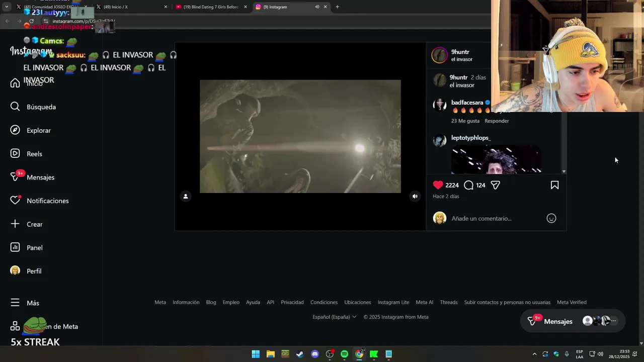Open the Instagram Lite footer link

click(x=393, y=302)
